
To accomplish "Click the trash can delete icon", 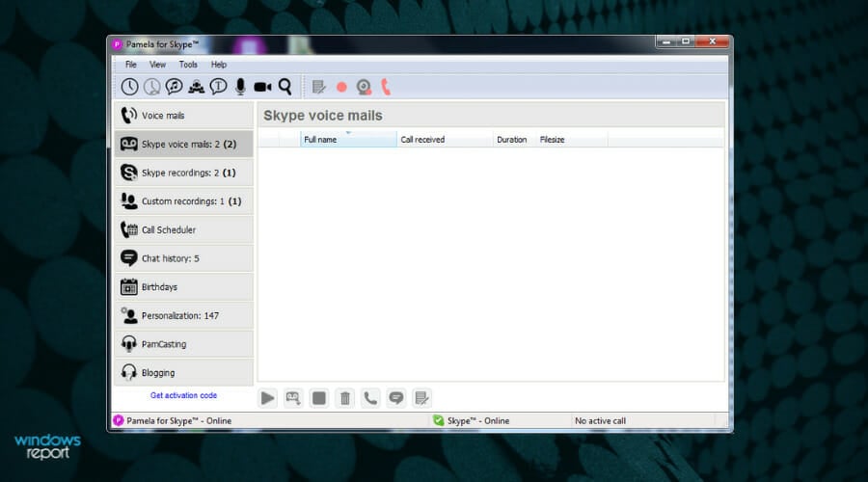I will [345, 398].
